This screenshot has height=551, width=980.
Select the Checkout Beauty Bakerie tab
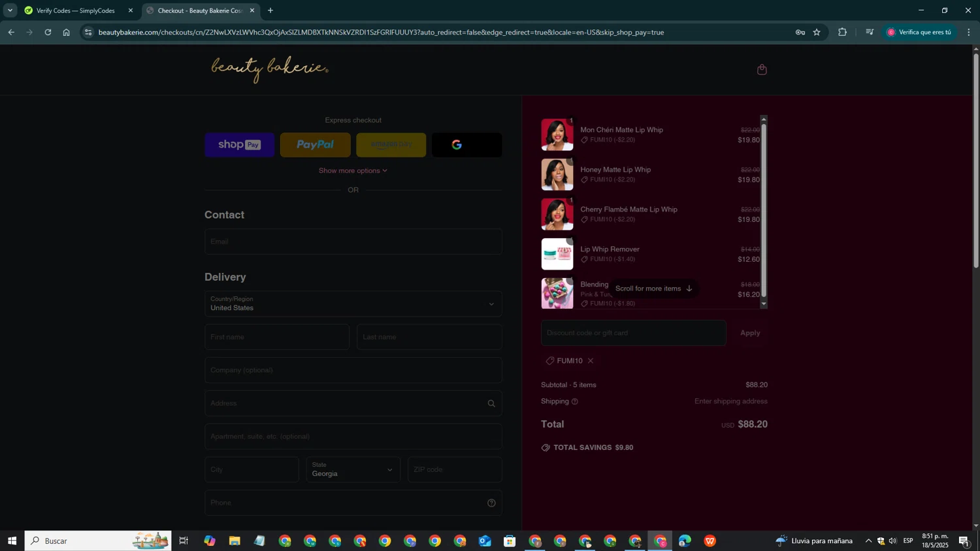[201, 10]
